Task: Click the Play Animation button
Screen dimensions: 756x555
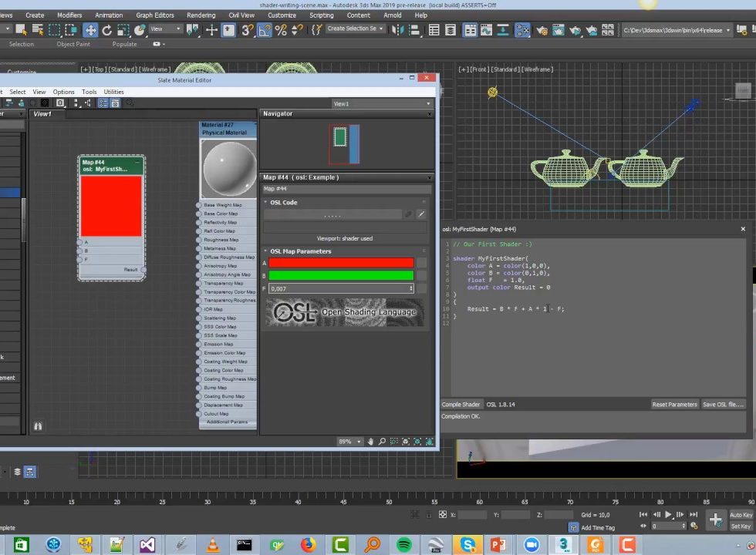Action: click(668, 515)
